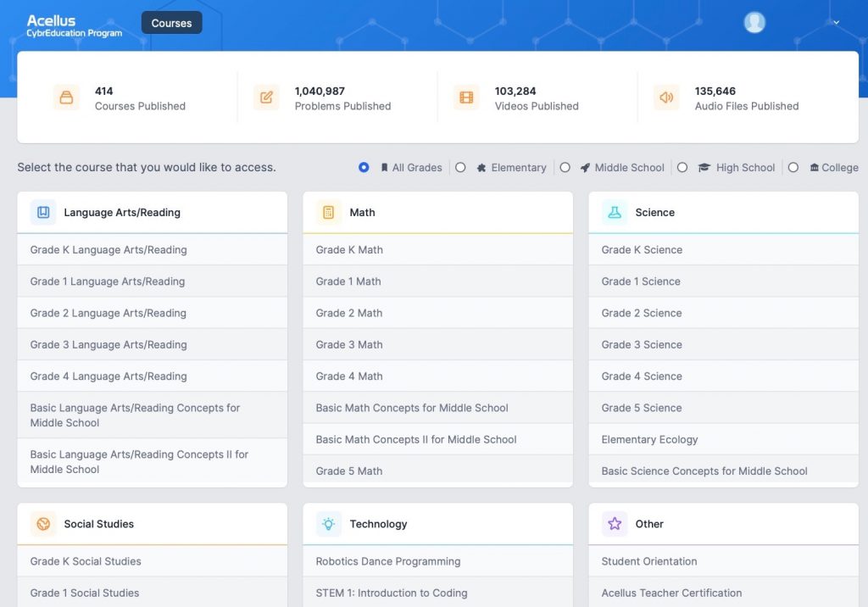Open Grade 3 Math course
Viewport: 868px width, 607px height.
coord(438,344)
